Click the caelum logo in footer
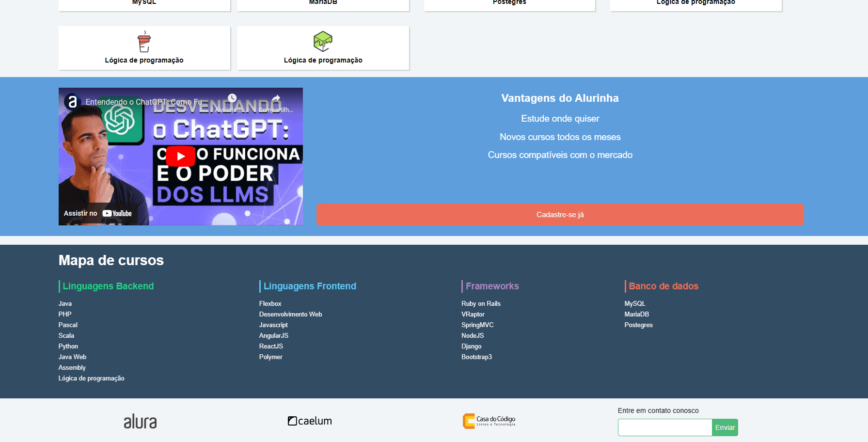The height and width of the screenshot is (442, 868). 310,421
